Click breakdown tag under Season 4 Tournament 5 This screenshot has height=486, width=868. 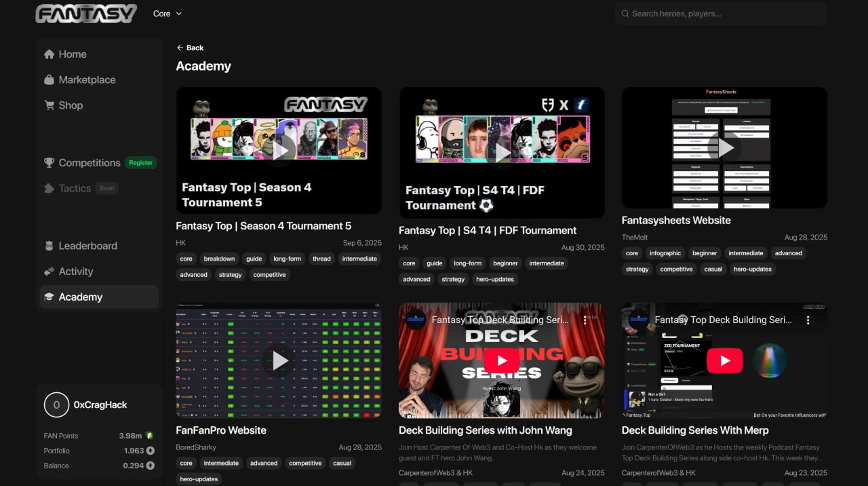[220, 259]
